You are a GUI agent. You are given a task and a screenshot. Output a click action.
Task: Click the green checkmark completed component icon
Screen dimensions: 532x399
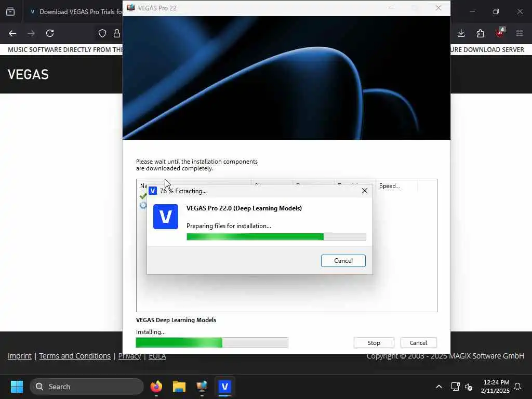click(143, 196)
